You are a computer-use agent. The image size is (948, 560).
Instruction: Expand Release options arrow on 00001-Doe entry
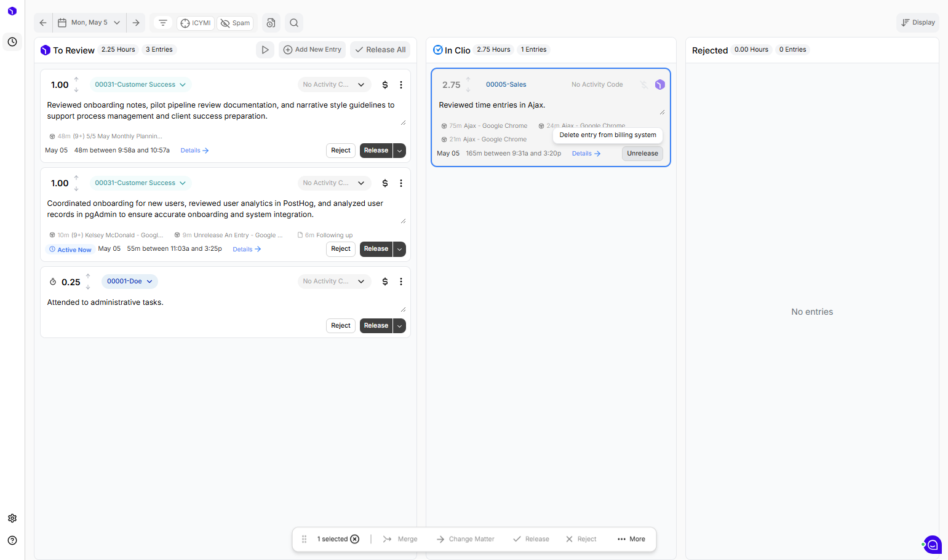(400, 326)
